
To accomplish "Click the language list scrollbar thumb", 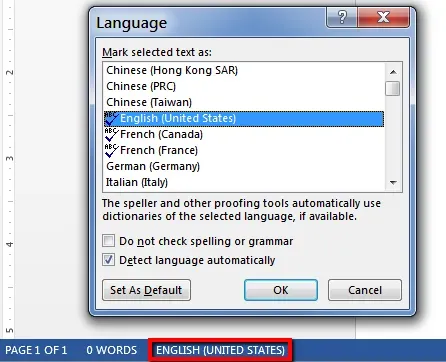I will (x=392, y=88).
